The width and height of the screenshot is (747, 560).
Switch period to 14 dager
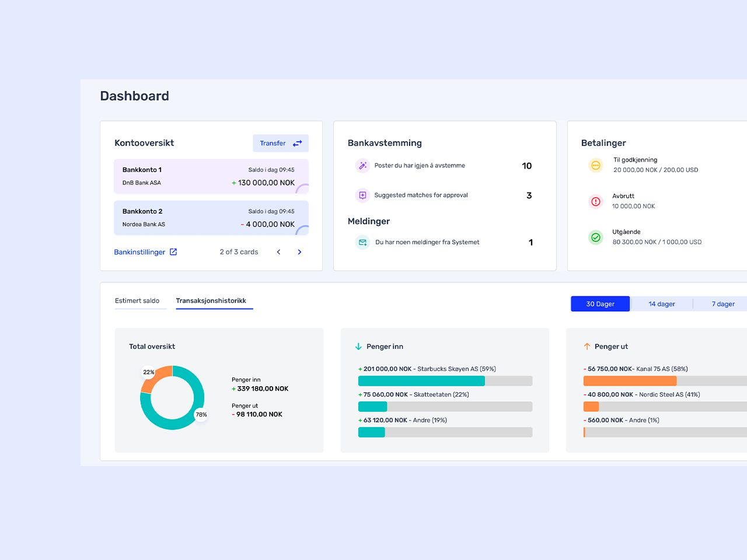point(661,304)
